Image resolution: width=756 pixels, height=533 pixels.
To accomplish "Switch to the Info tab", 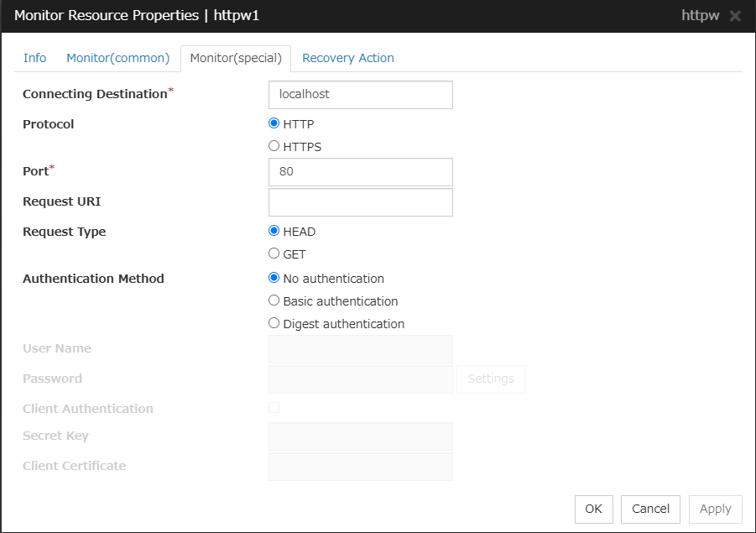I will click(35, 58).
